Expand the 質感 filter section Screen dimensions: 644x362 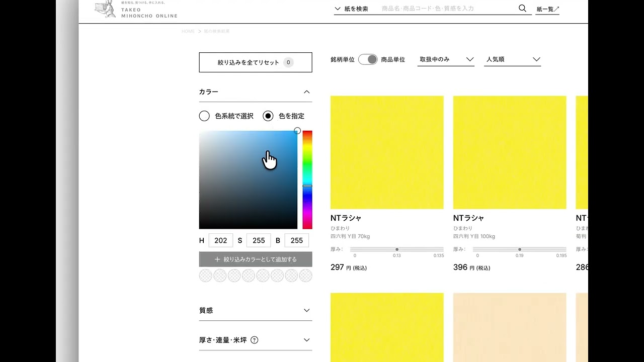point(256,311)
